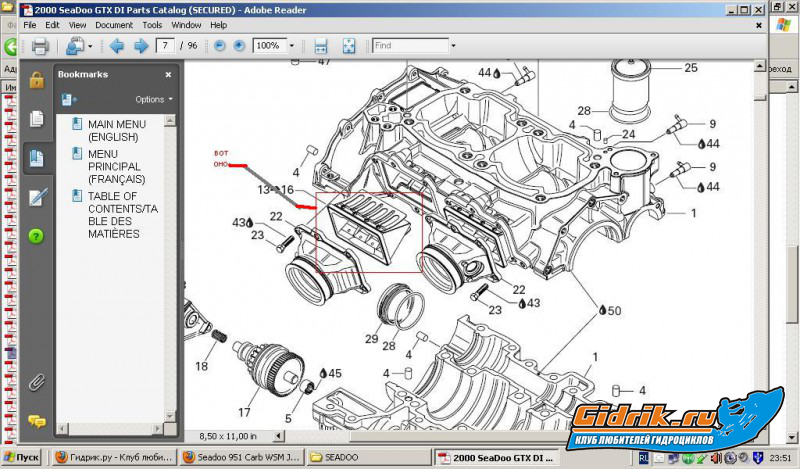Toggle the Bookmarks panel sidebar icon
This screenshot has height=469, width=800.
click(x=37, y=158)
